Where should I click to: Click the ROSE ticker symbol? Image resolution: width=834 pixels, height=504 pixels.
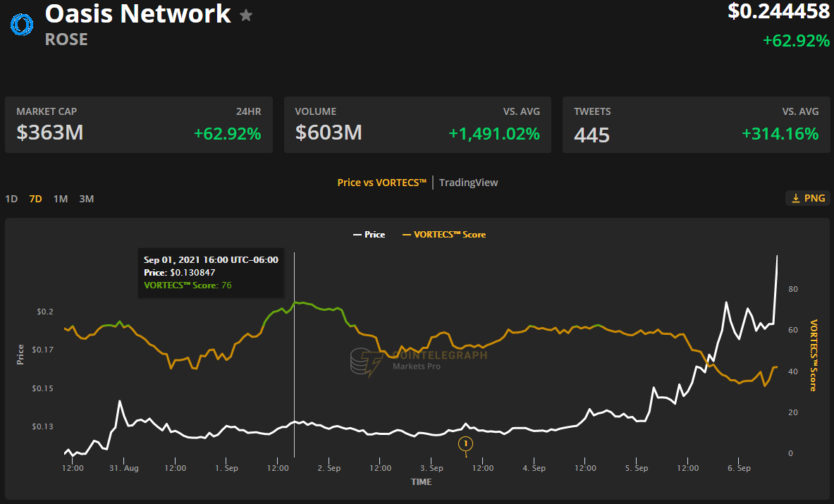(66, 39)
